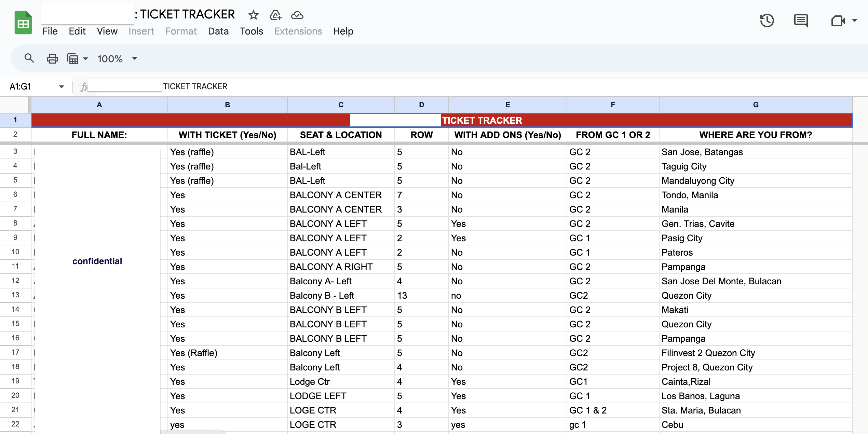The width and height of the screenshot is (868, 434).
Task: Select column G header
Action: (x=756, y=105)
